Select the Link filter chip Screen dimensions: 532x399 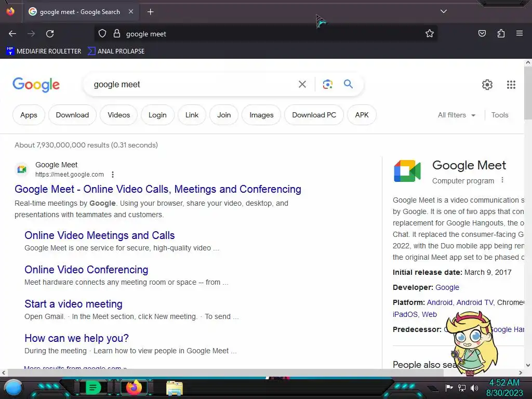[192, 115]
